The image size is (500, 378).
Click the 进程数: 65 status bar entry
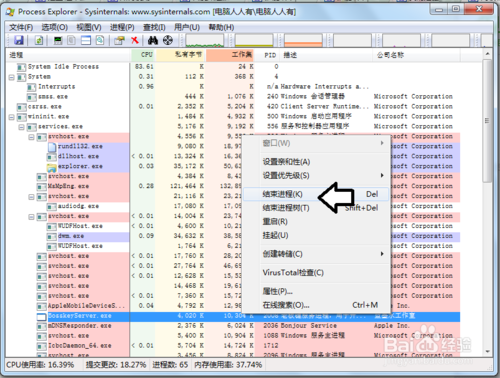pyautogui.click(x=170, y=365)
